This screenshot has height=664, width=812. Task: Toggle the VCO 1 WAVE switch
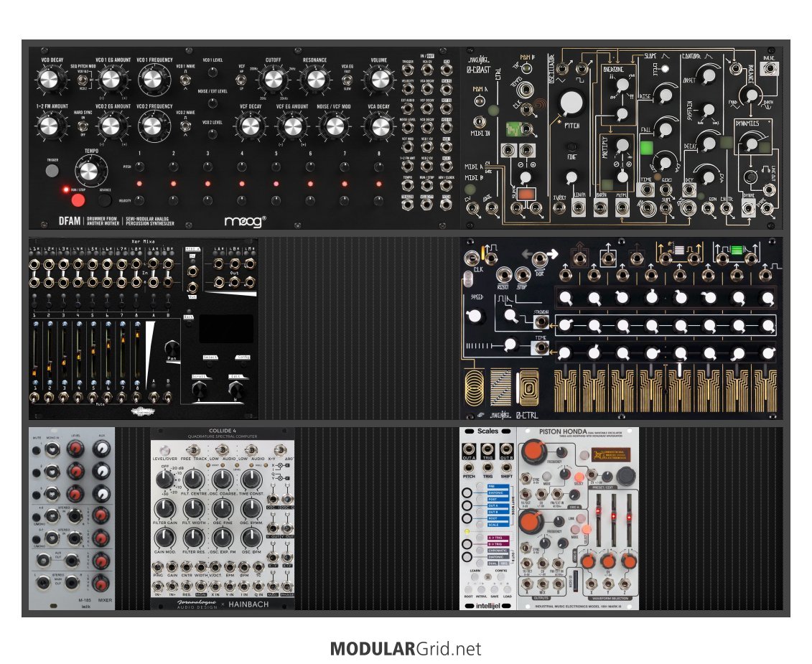(x=184, y=80)
